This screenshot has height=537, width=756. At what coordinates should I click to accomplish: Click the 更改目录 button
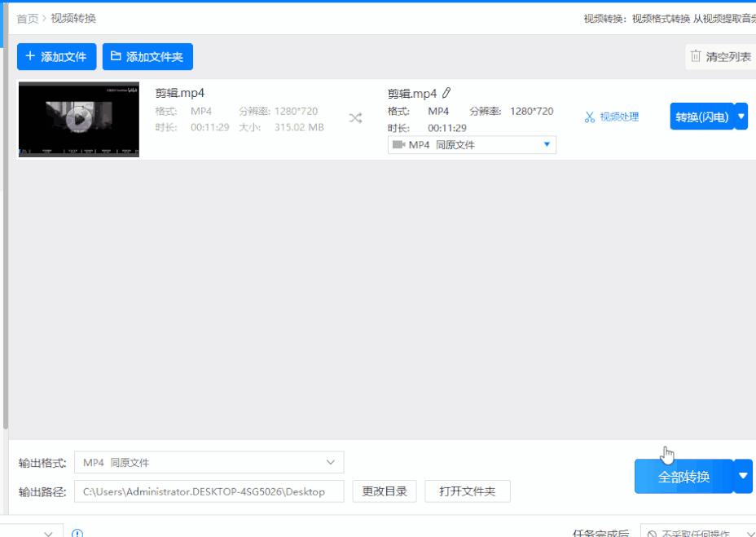click(x=383, y=491)
